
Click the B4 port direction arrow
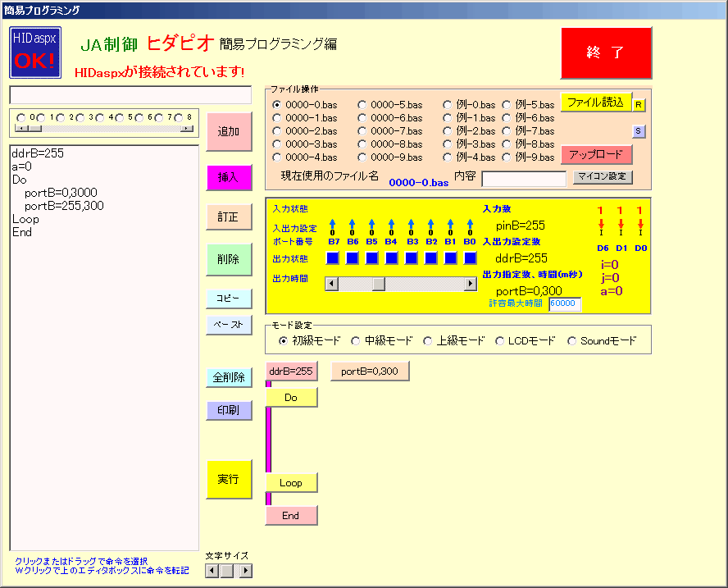point(391,223)
